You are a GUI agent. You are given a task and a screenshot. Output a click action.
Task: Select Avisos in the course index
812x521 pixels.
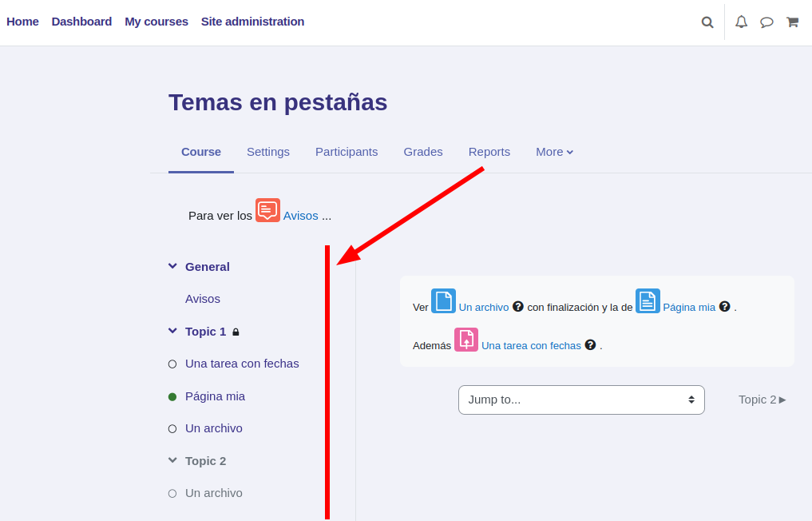click(x=203, y=299)
